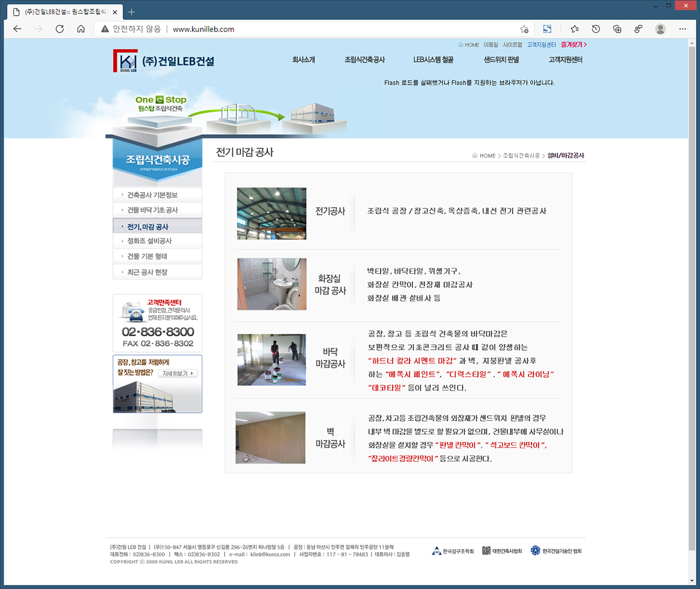Open the 회사소개 top menu
Image resolution: width=700 pixels, height=589 pixels.
coord(303,60)
